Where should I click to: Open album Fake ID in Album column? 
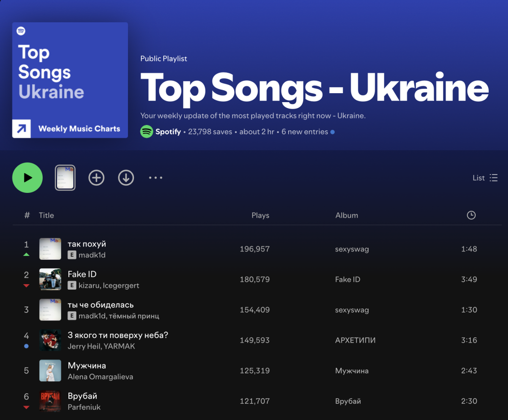pyautogui.click(x=348, y=280)
